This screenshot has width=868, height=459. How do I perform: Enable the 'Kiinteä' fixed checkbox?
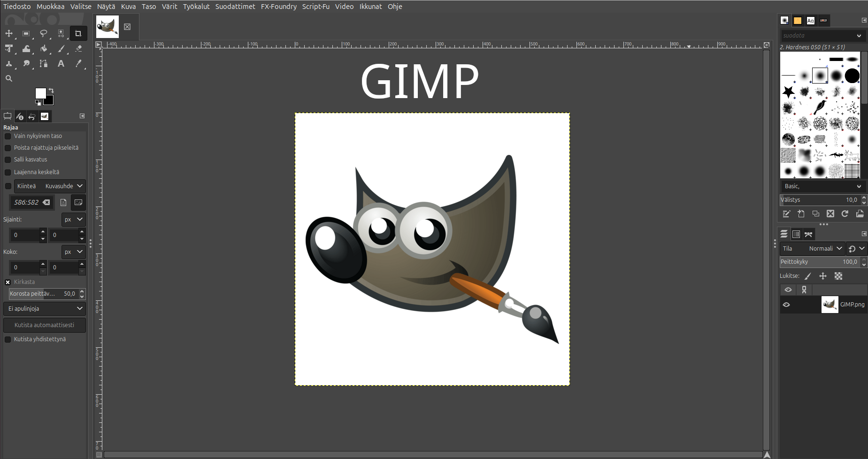(x=8, y=186)
